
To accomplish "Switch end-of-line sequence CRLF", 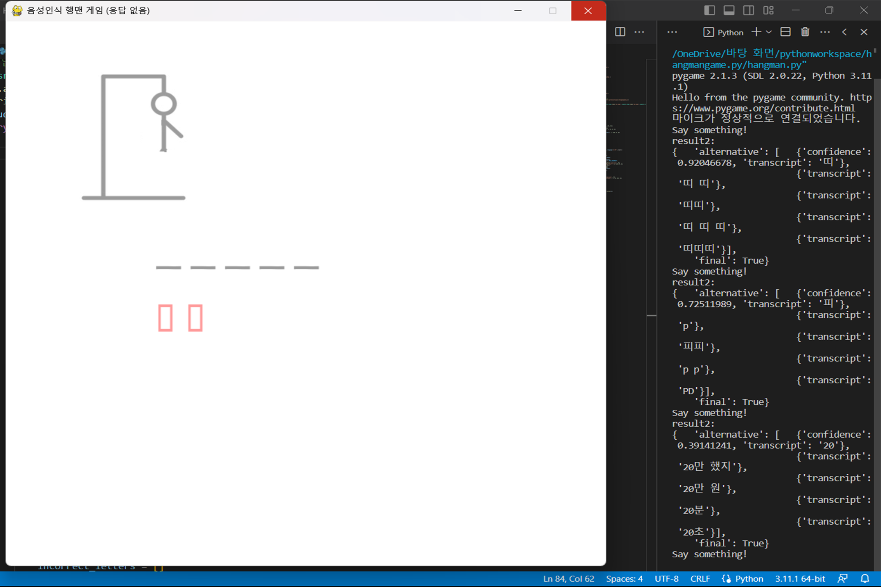I will tap(700, 579).
